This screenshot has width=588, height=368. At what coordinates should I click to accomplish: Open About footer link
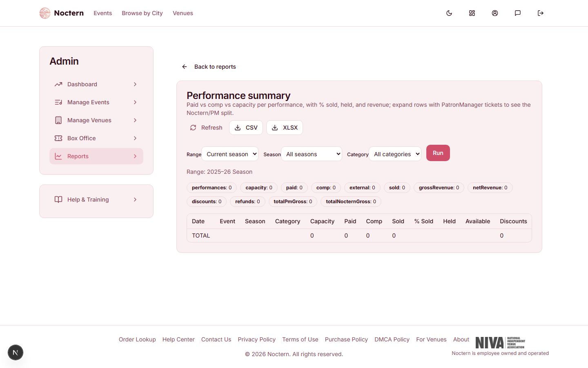[461, 339]
